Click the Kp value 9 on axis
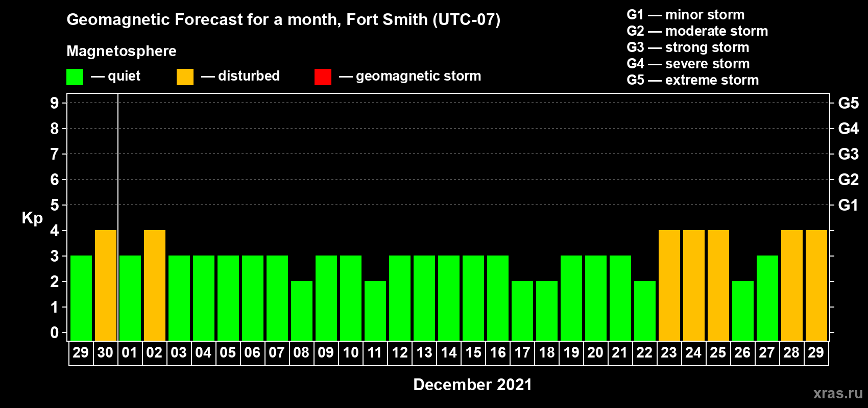868x408 pixels. coord(55,103)
